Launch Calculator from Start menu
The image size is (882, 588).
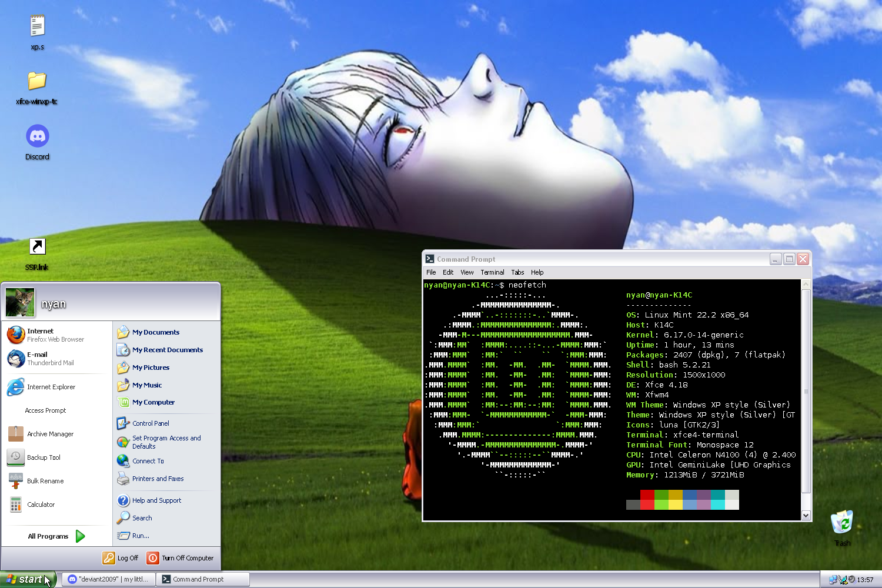tap(56, 505)
